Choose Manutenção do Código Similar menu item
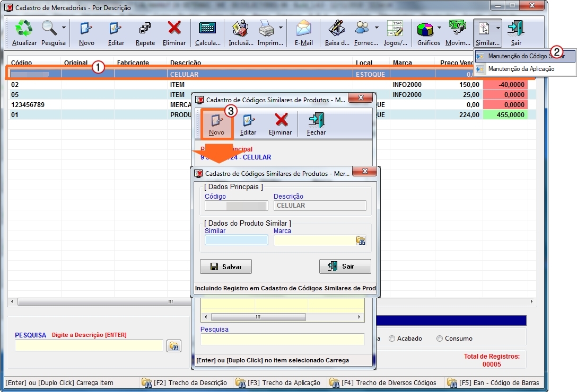Screen dimensions: 577x392 525,56
